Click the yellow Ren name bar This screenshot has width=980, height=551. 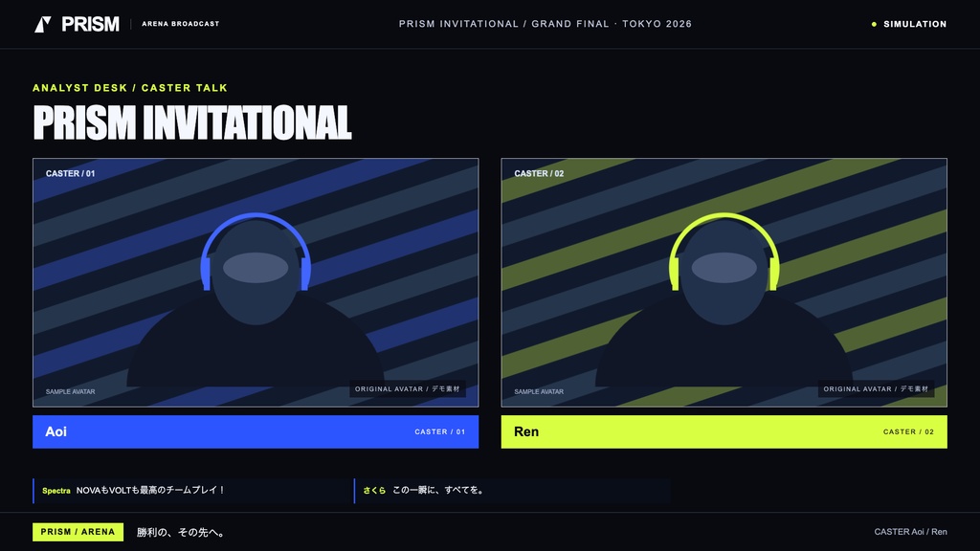pyautogui.click(x=724, y=431)
